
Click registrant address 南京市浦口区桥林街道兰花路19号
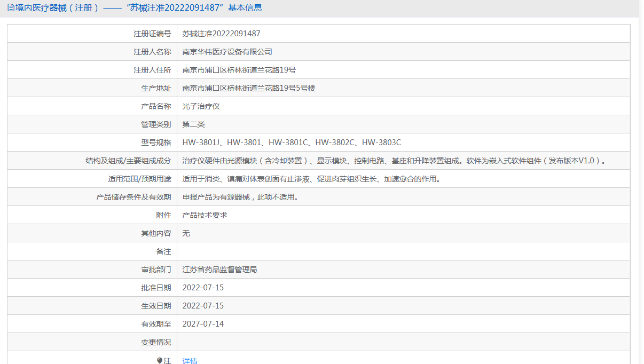(x=239, y=70)
